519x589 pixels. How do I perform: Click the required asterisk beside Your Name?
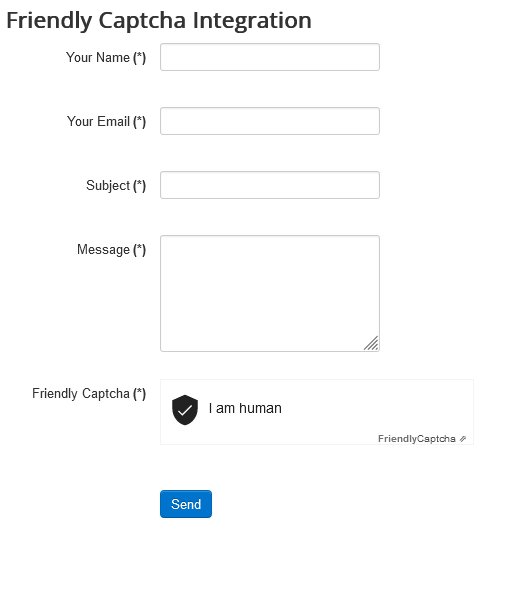[139, 57]
